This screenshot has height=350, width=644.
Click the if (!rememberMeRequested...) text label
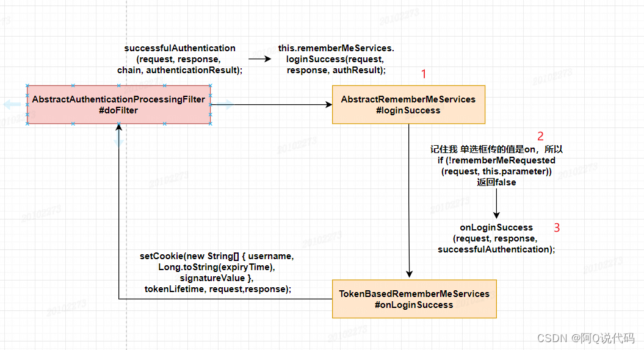point(496,166)
